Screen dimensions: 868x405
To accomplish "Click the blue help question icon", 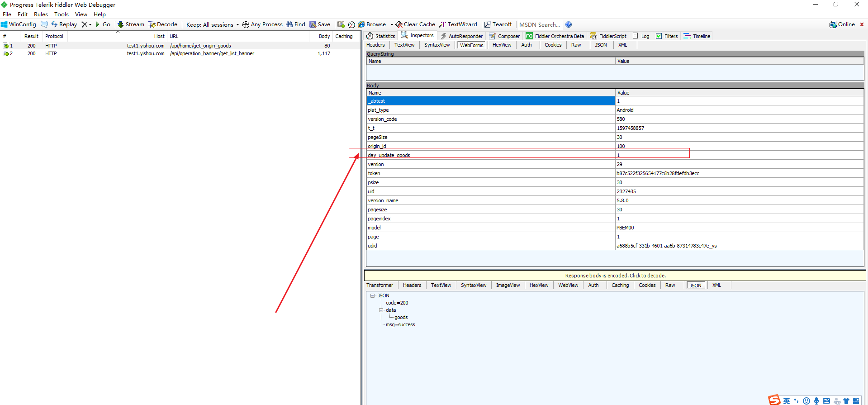I will 569,24.
